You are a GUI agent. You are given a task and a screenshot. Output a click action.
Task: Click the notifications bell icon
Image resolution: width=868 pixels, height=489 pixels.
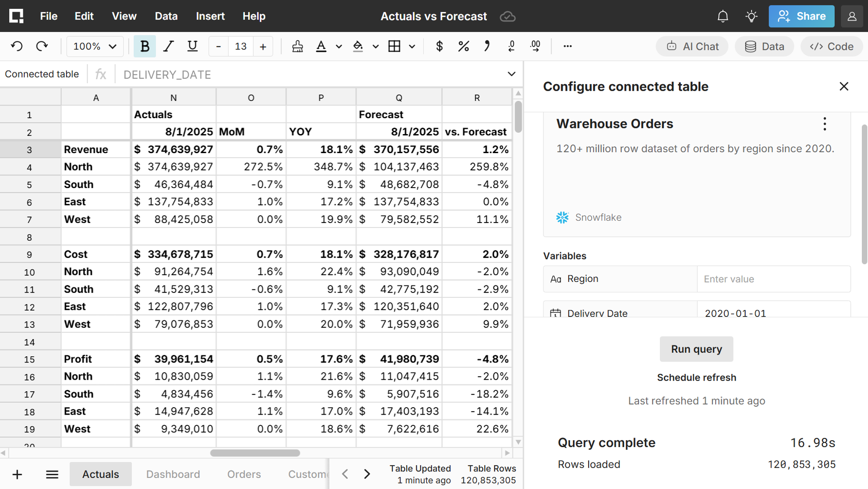coord(723,16)
